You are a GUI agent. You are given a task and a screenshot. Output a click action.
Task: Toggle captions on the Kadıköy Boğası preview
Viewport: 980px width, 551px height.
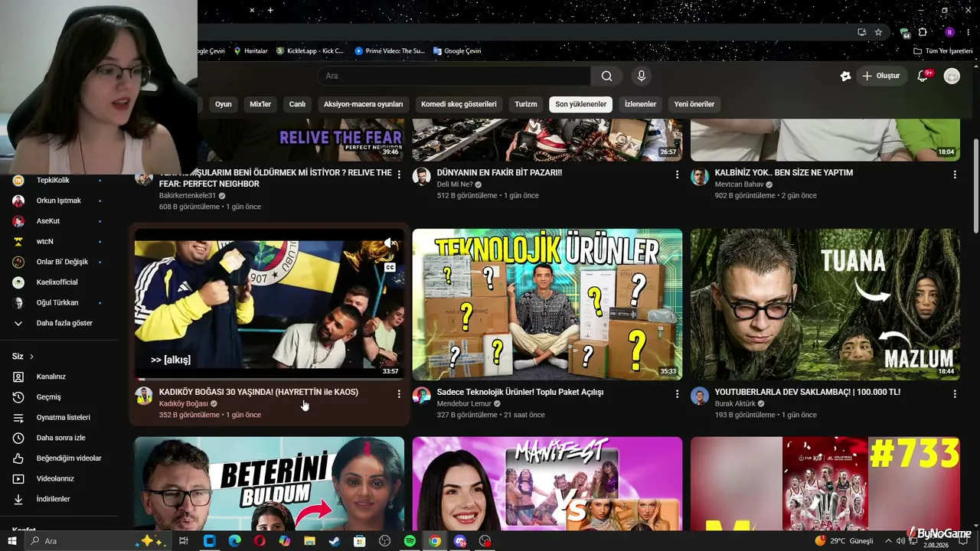coord(390,267)
